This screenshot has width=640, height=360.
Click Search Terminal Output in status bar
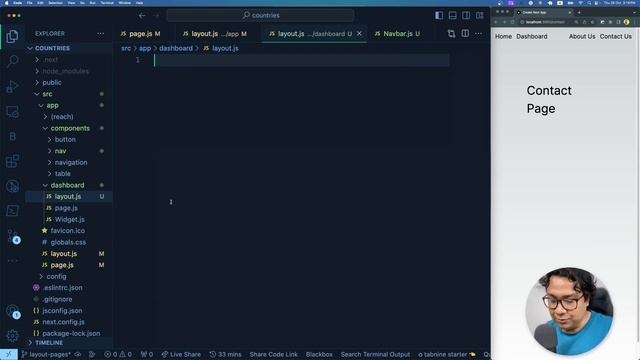375,354
